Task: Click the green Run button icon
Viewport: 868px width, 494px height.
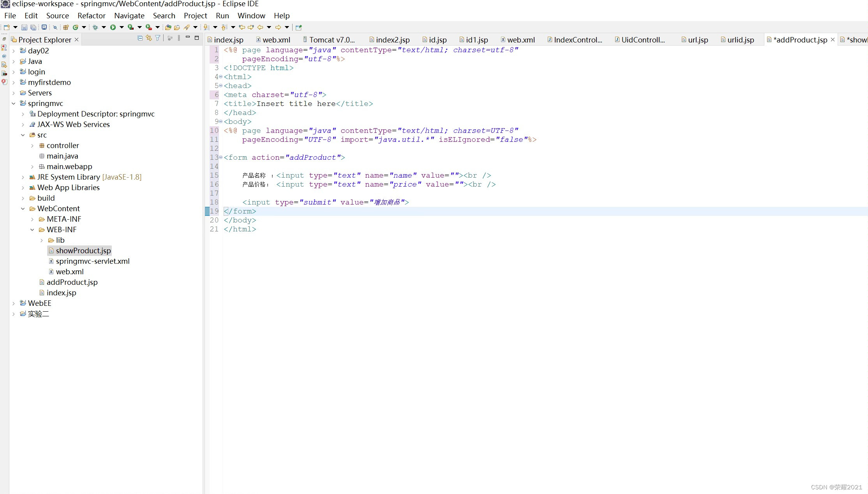Action: 113,27
